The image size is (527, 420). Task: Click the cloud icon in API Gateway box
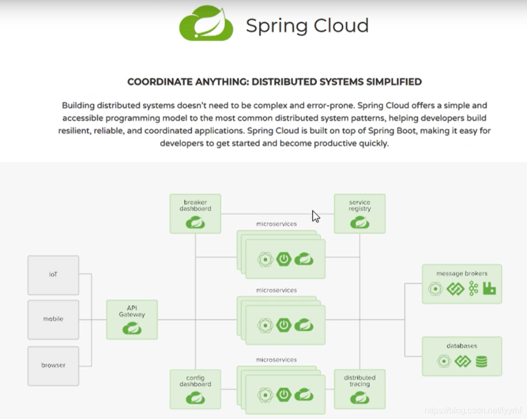pyautogui.click(x=132, y=328)
